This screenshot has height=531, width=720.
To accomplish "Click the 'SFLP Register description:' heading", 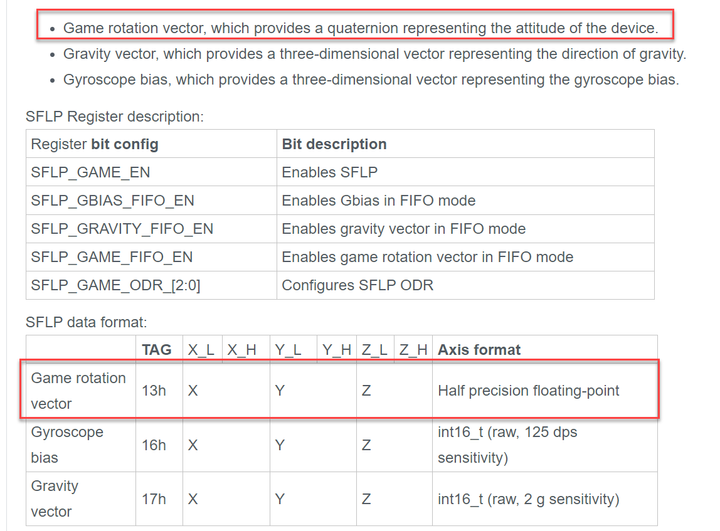I will pos(114,116).
